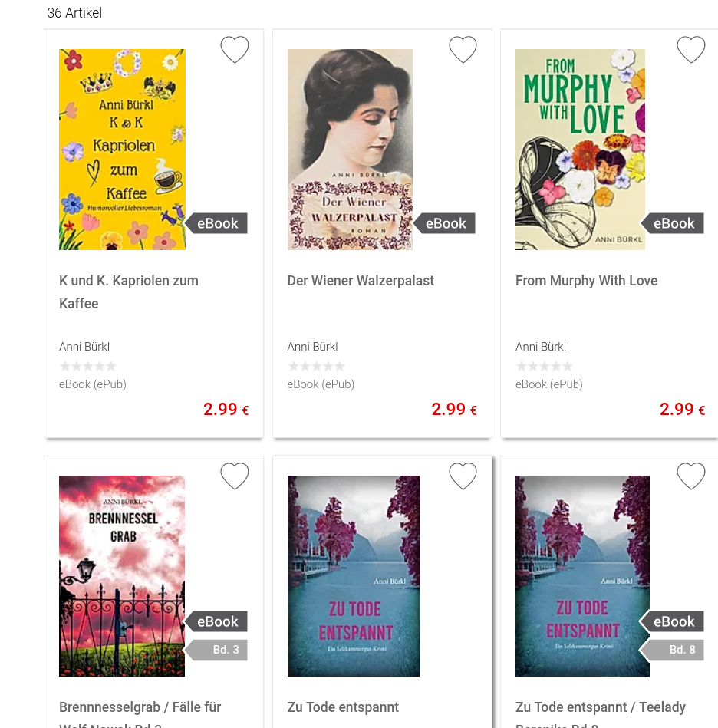Click eBook badge on Kapriolen cover

[216, 223]
